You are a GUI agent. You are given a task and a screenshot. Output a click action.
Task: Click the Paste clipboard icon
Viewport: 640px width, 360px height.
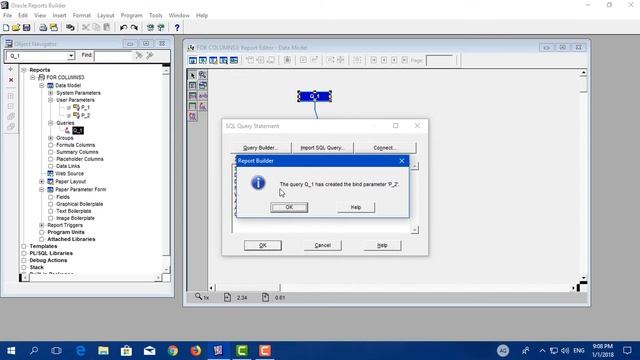(x=107, y=28)
